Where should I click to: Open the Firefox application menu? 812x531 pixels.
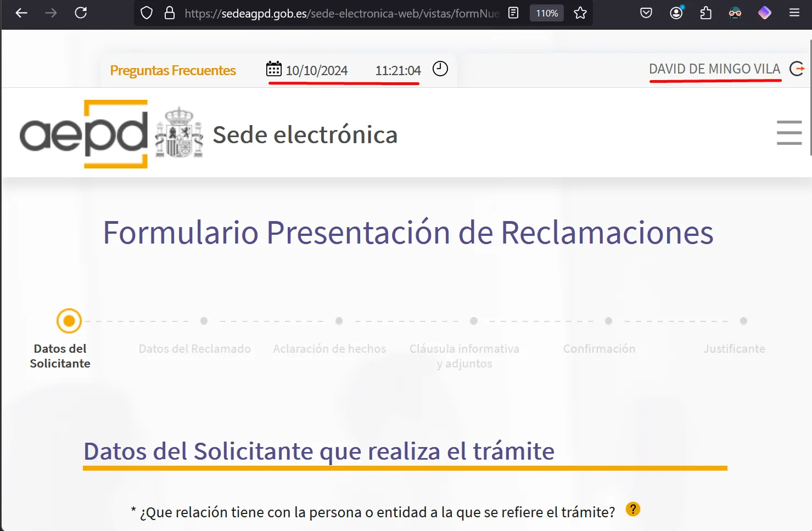pyautogui.click(x=794, y=13)
